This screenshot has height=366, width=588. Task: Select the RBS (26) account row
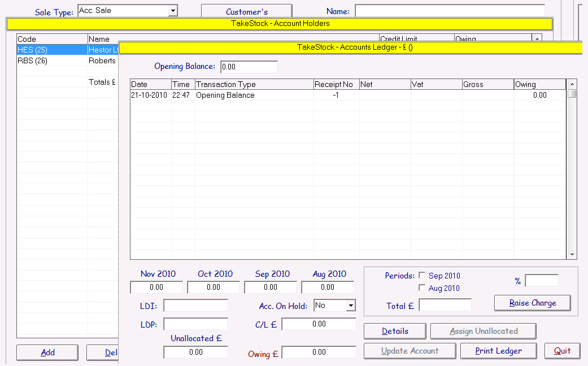[68, 61]
